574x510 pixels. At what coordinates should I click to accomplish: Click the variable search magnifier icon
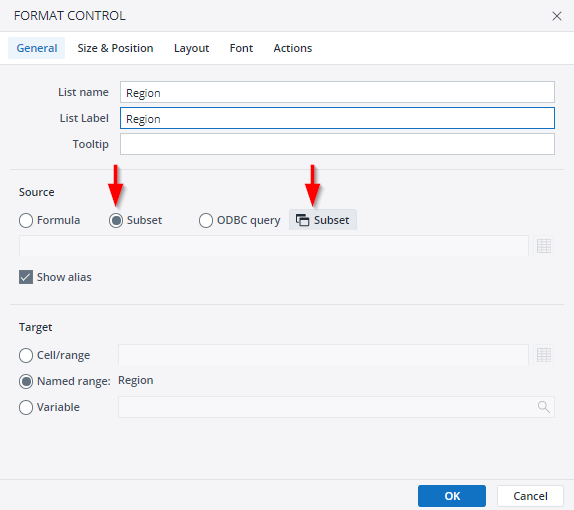(x=544, y=407)
